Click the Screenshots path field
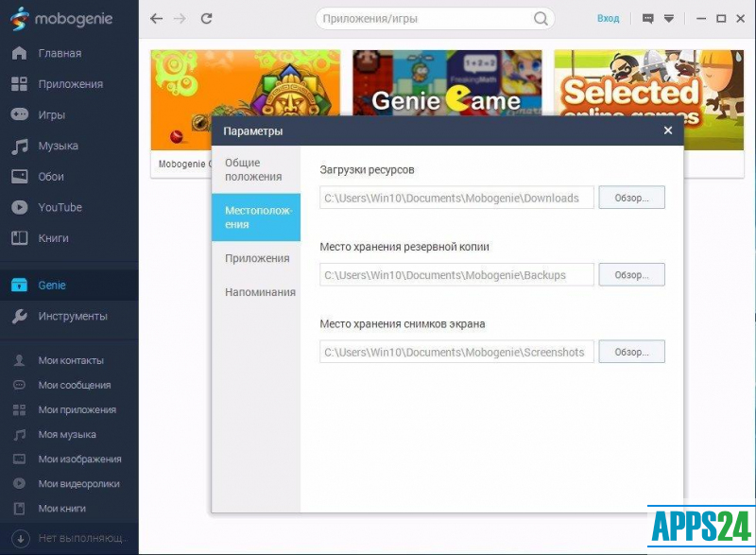Screen dimensions: 756x555 tap(456, 352)
